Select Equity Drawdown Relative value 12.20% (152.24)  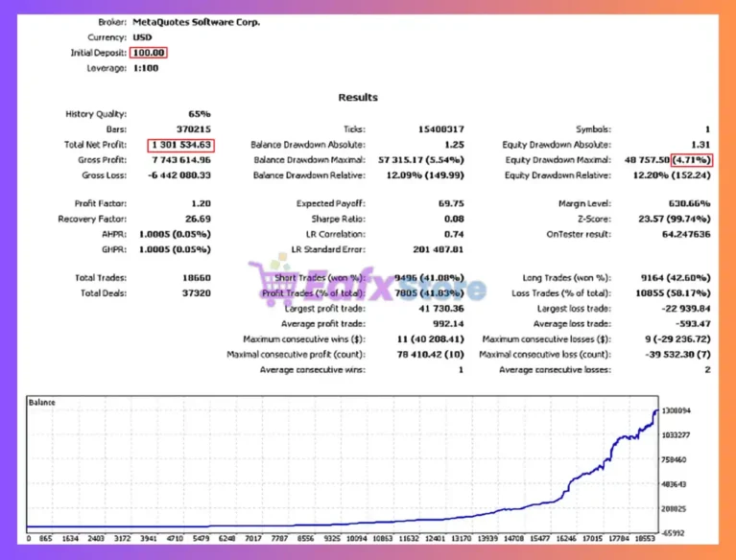coord(672,175)
